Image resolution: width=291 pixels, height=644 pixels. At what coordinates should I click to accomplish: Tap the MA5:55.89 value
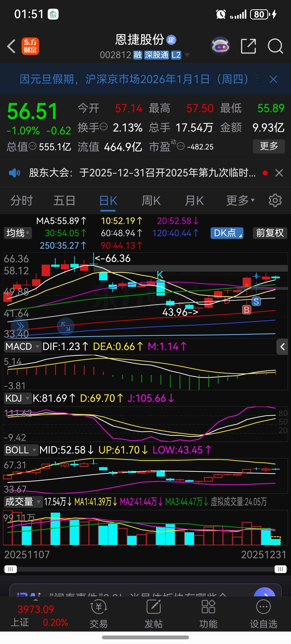point(62,221)
